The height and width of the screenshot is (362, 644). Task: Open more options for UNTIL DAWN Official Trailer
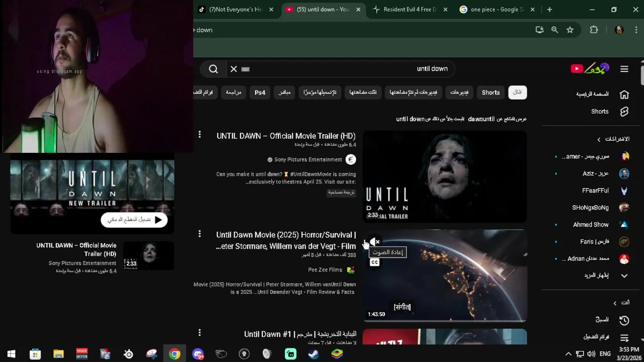click(x=200, y=135)
